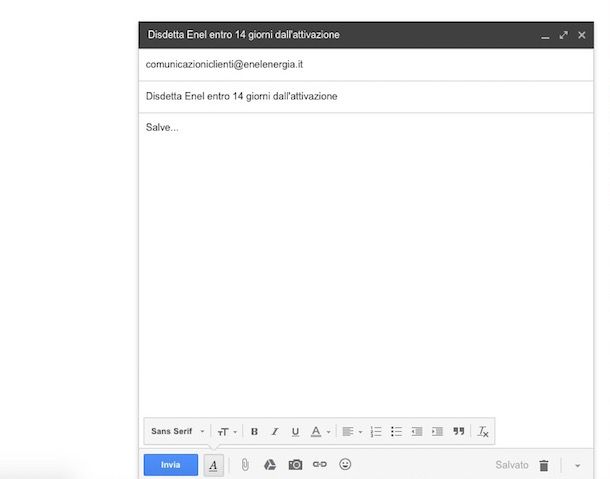Open the text size dropdown
Image resolution: width=610 pixels, height=479 pixels.
point(227,432)
